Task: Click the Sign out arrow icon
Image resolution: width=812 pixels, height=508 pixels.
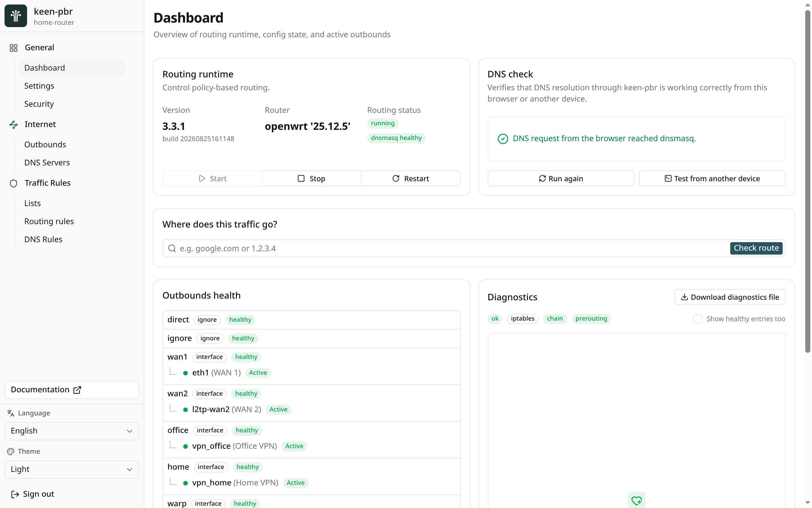Action: [15, 494]
